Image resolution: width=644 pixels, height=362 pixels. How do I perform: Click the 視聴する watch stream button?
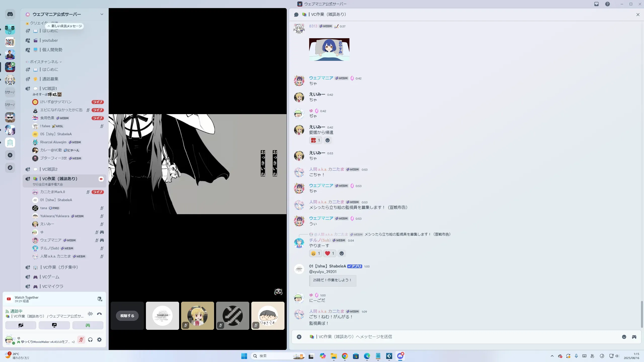(x=127, y=316)
